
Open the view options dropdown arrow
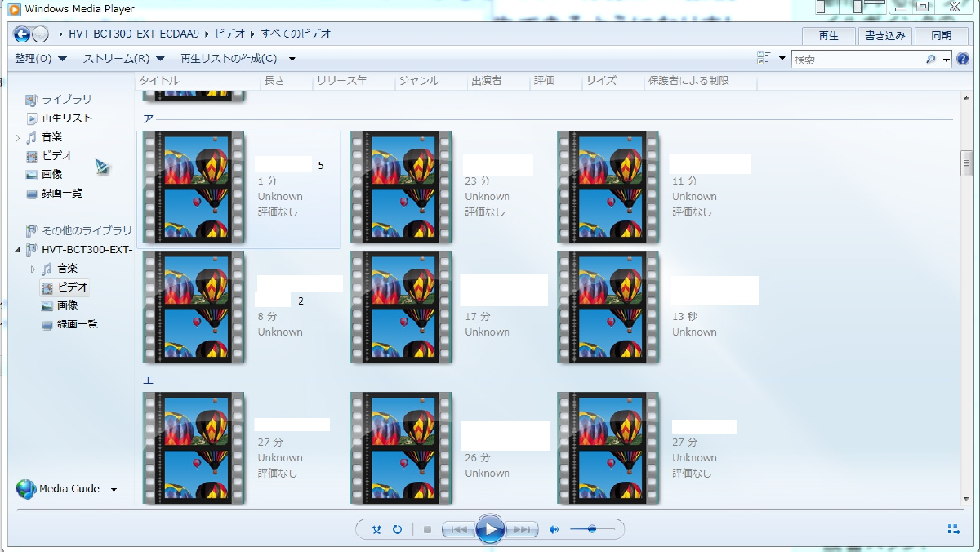coord(782,59)
